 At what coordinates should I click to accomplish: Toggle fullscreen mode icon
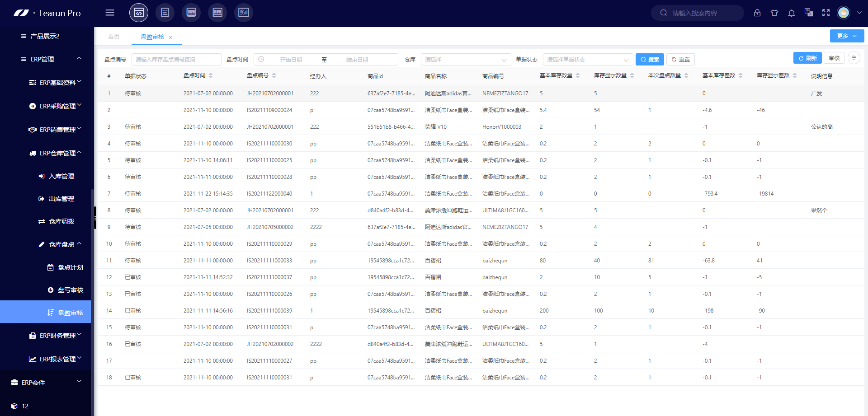tap(826, 13)
